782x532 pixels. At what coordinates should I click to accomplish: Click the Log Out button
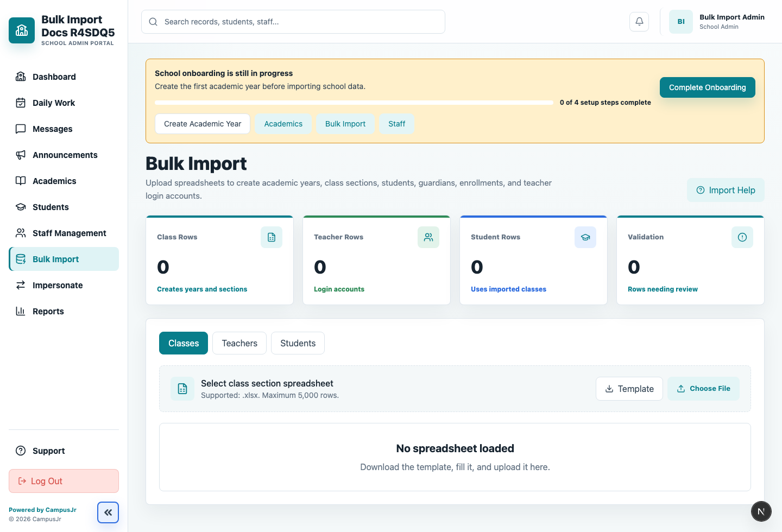tap(64, 481)
